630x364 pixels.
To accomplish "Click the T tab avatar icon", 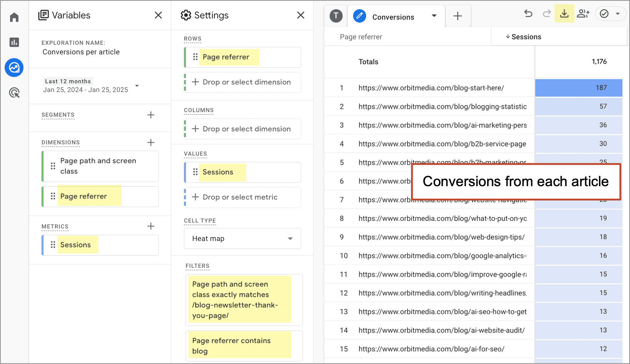I will coord(336,16).
